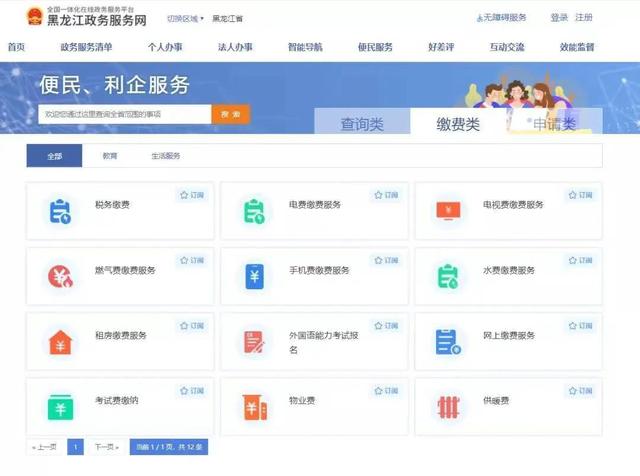Screen dimensions: 640x476
Task: Switch to the 申请类 tab
Action: (554, 121)
